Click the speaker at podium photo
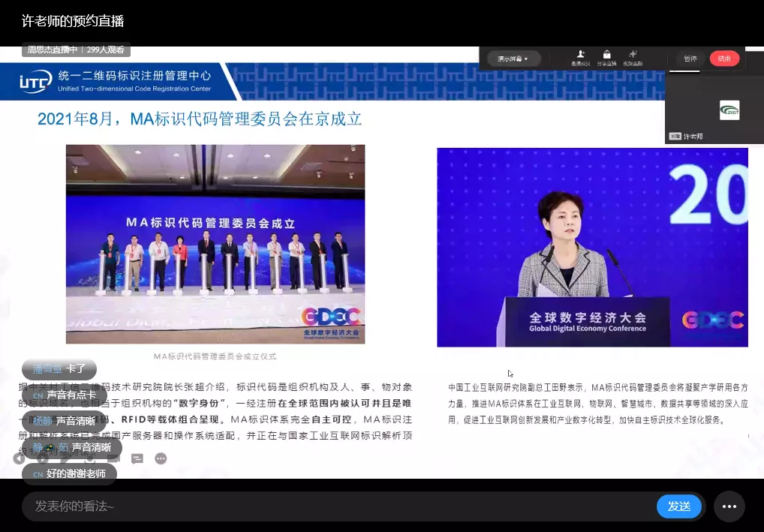This screenshot has width=764, height=532. 592,248
